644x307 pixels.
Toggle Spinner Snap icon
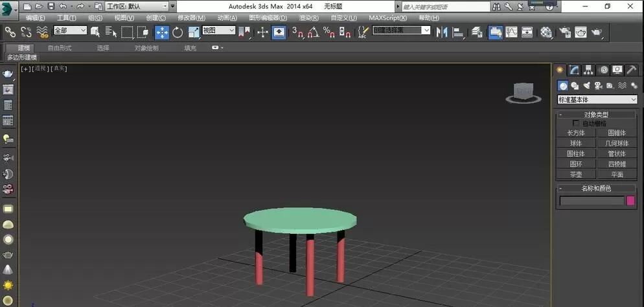tap(345, 32)
